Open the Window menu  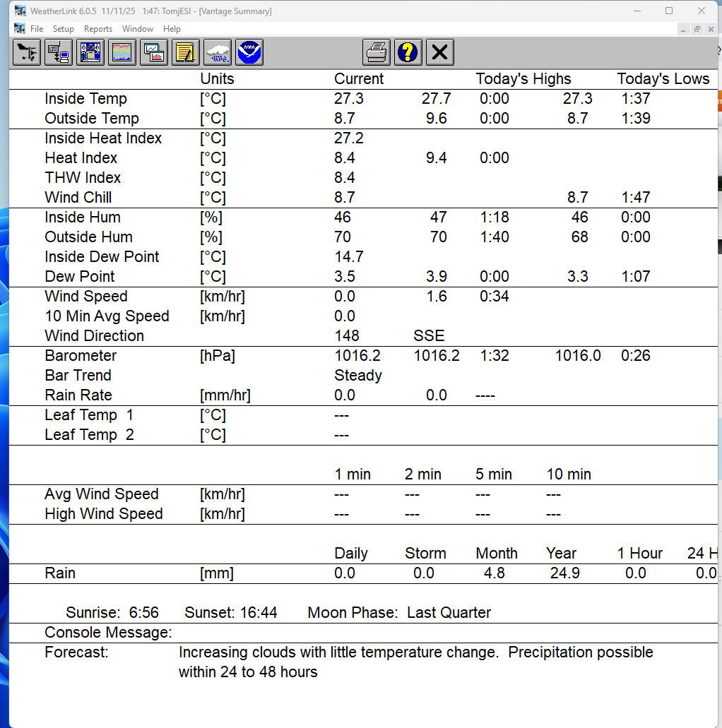coord(138,29)
